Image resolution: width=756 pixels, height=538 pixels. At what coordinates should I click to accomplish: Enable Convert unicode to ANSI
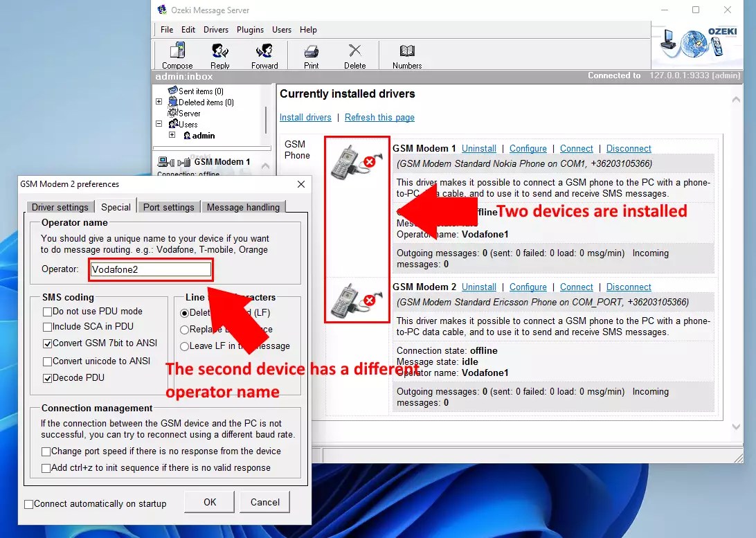47,361
